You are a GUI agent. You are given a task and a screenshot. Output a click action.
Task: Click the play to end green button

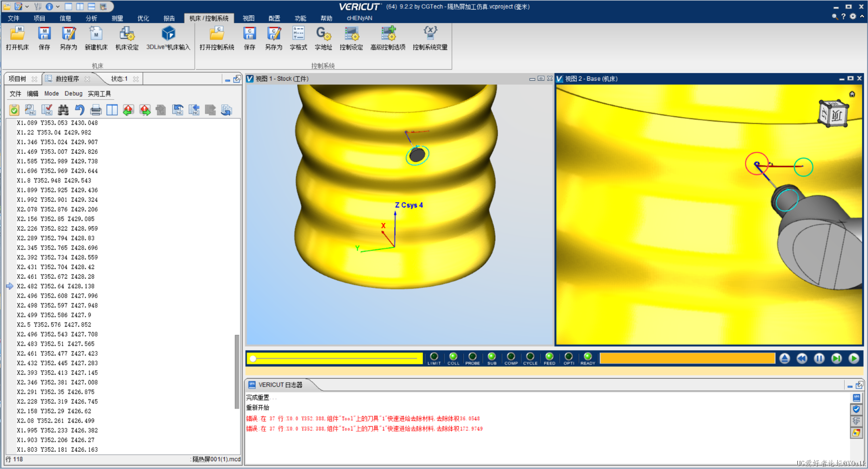tap(854, 358)
